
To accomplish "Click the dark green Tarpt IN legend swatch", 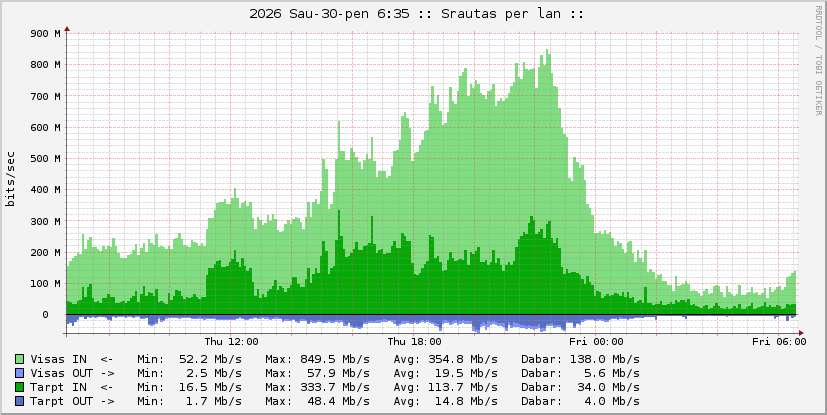I will tap(20, 386).
